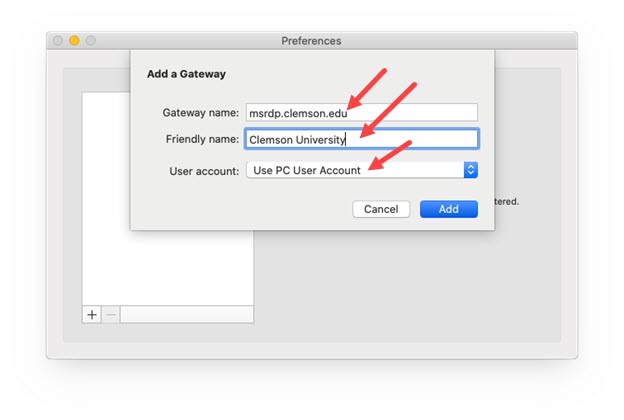Viewport: 624px width, 420px height.
Task: Click the Add button
Action: [448, 209]
